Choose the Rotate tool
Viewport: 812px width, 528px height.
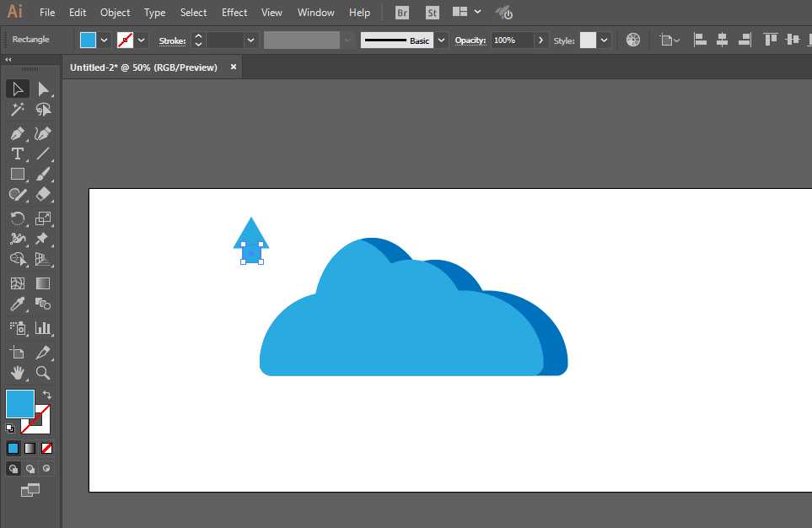[17, 218]
